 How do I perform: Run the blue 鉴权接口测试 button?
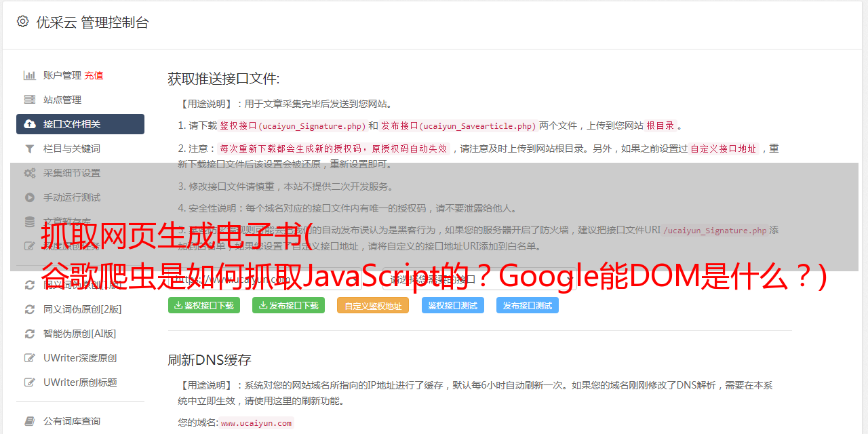[453, 305]
